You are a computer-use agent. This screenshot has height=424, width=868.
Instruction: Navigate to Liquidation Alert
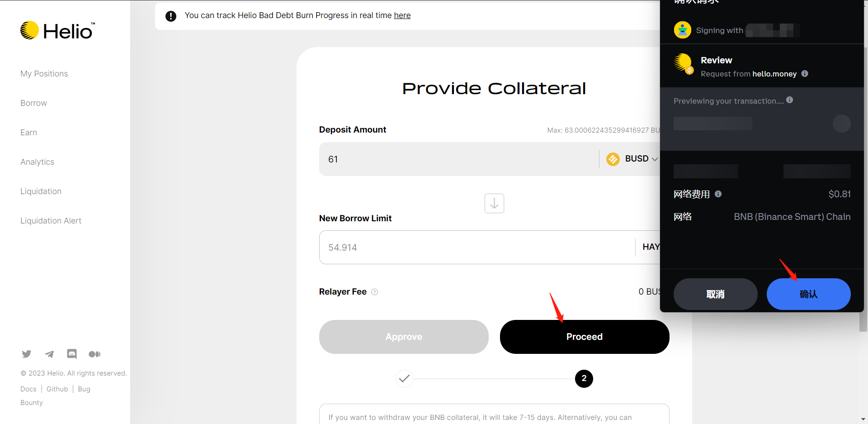(51, 221)
